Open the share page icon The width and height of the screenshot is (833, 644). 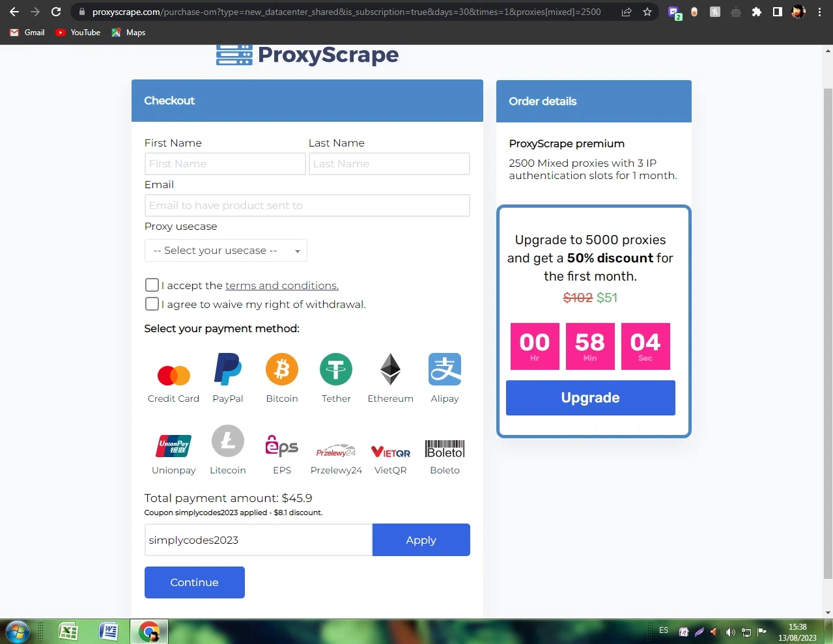(x=627, y=12)
